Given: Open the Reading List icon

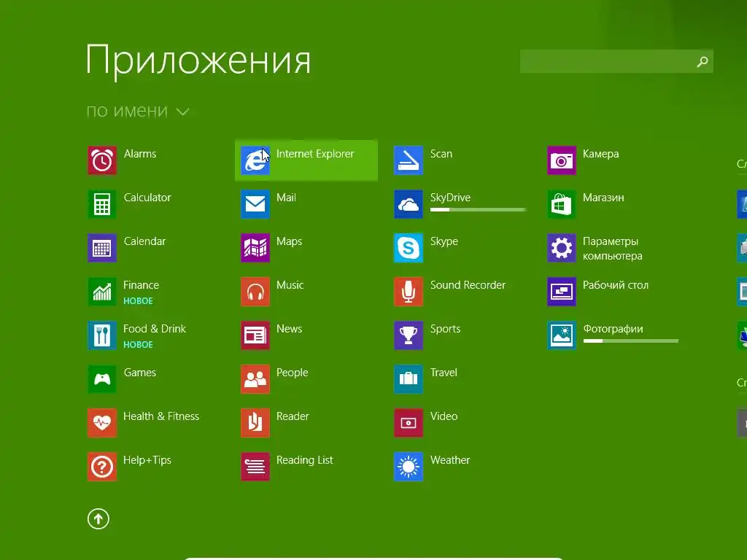Looking at the screenshot, I should (x=255, y=467).
